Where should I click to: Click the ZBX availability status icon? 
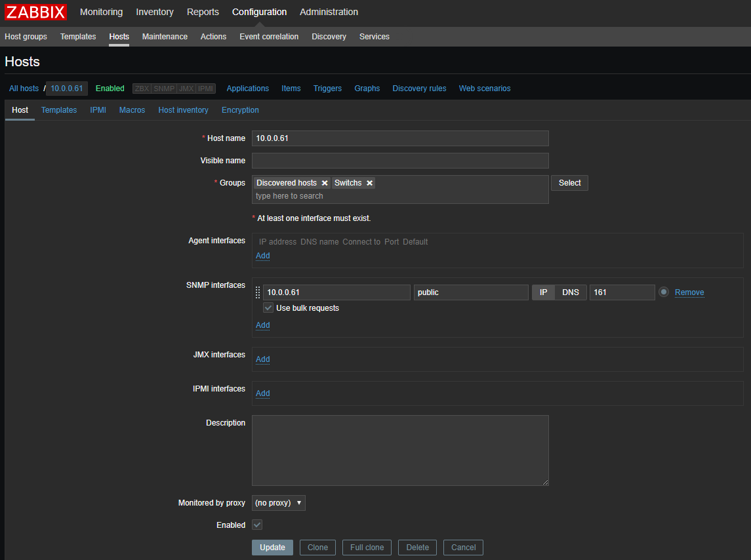142,89
